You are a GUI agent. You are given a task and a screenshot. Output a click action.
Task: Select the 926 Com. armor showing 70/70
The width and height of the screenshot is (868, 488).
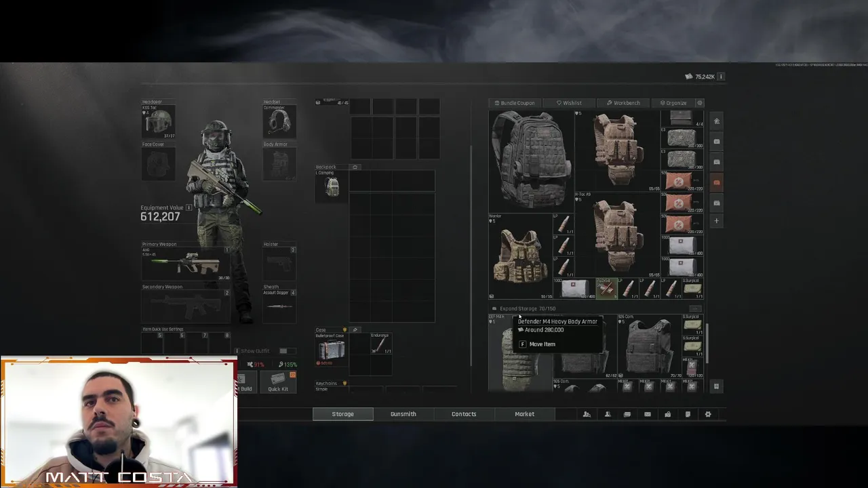point(649,346)
